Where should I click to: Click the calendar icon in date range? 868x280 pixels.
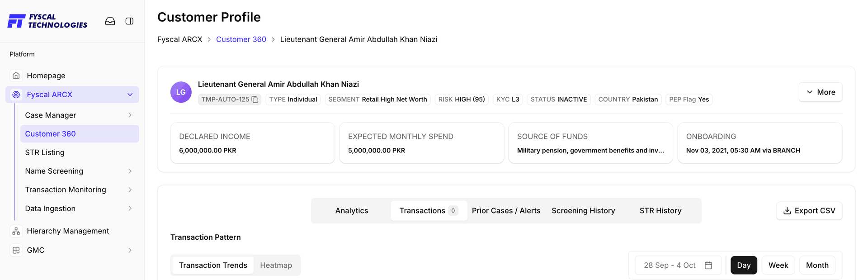708,266
